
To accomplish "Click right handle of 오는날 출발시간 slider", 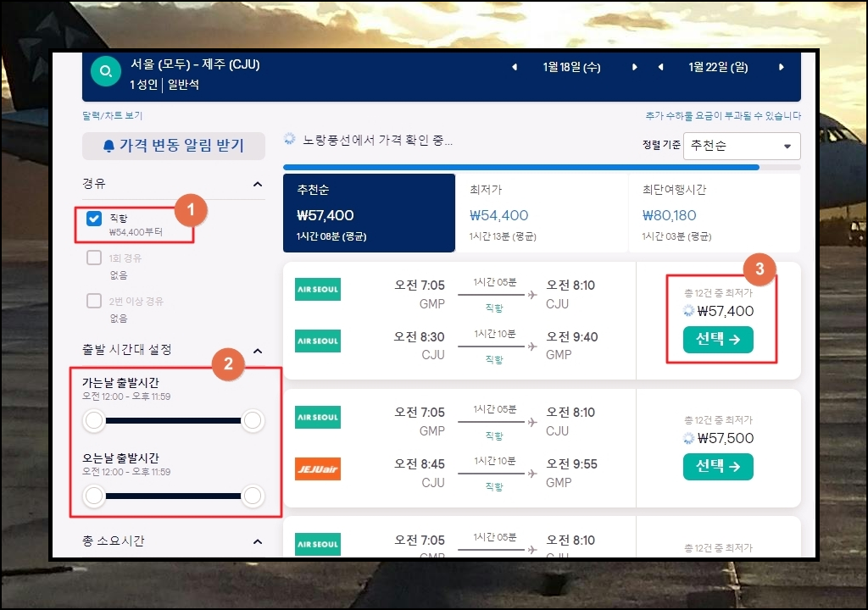I will [x=253, y=496].
